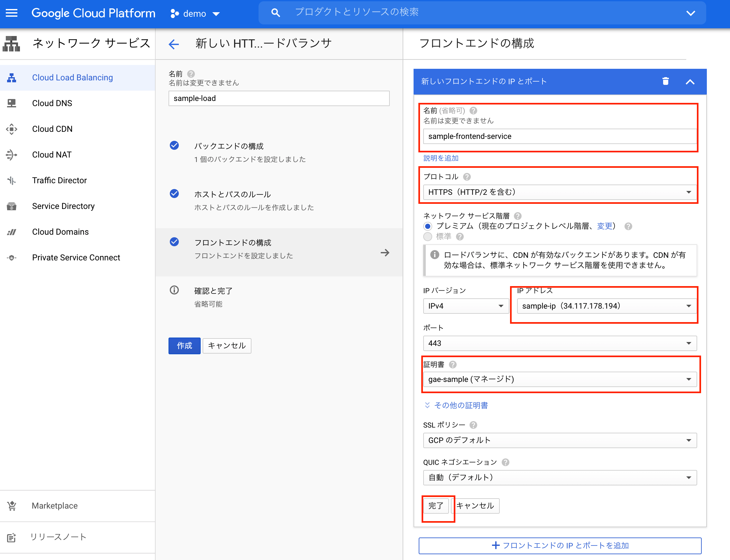Click the search magnifier icon

pos(276,13)
